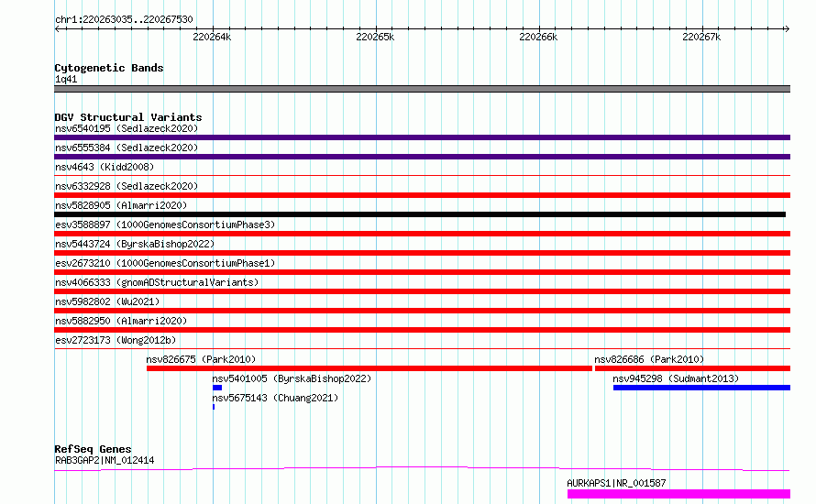The width and height of the screenshot is (816, 504).
Task: Click the red bar under nsv5882950
Action: 422,330
